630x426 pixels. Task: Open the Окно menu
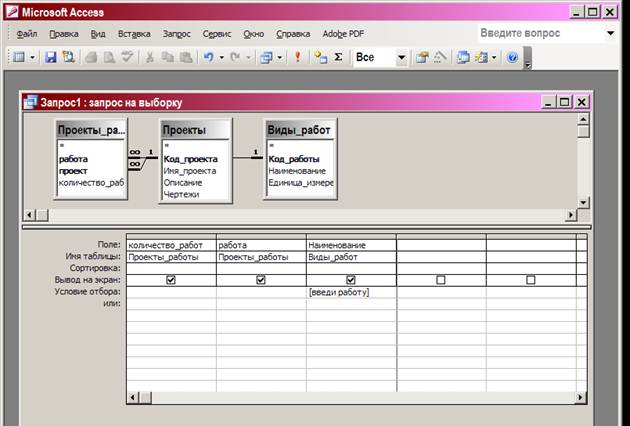click(x=254, y=34)
